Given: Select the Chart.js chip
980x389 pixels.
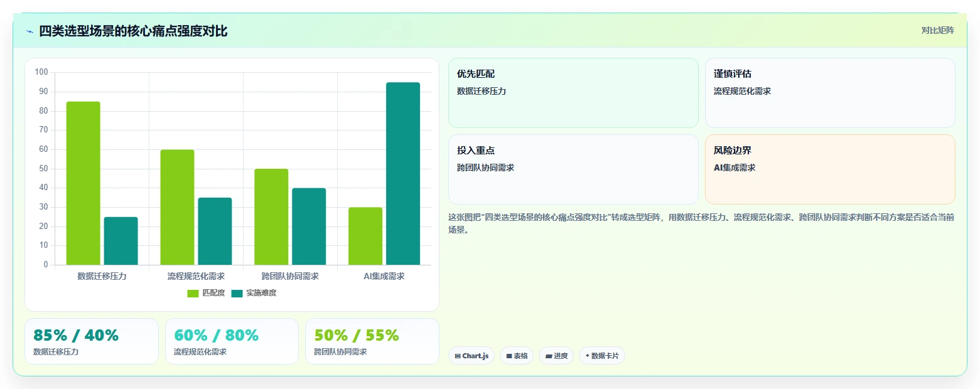Looking at the screenshot, I should (471, 356).
